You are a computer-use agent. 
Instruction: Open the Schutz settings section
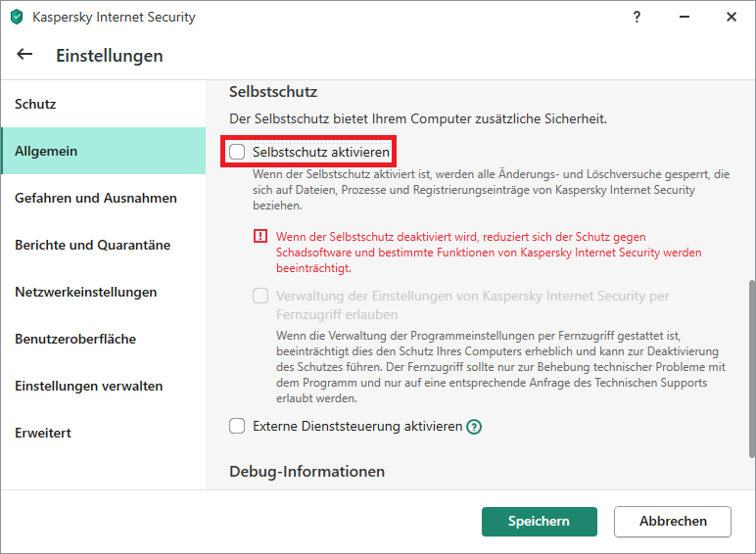tap(35, 104)
